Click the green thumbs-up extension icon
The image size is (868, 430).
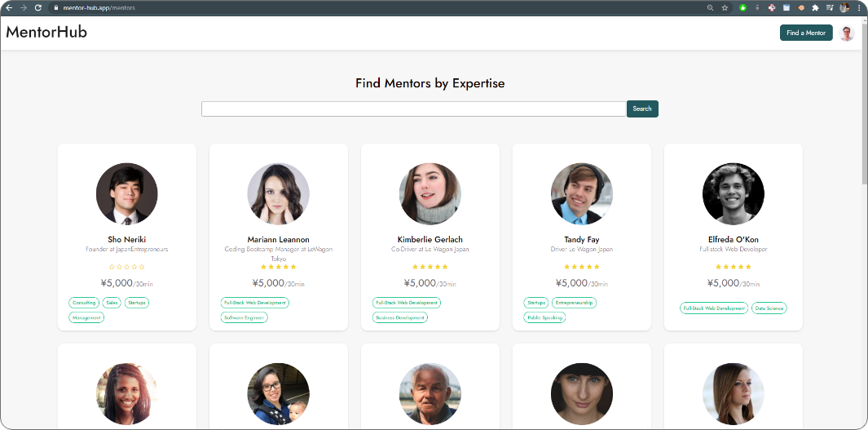[x=742, y=8]
